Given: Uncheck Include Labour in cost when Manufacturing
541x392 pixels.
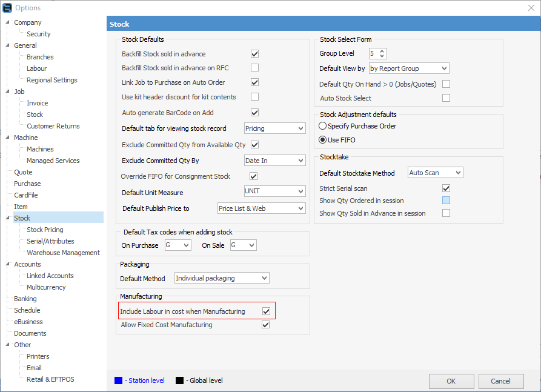Looking at the screenshot, I should pyautogui.click(x=265, y=311).
